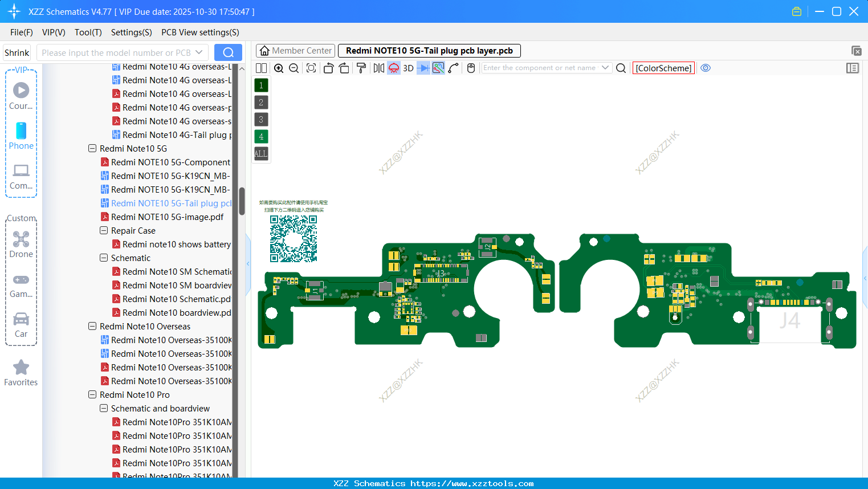This screenshot has width=868, height=489.
Task: Open Redmi Note10 4G-Tail plug file
Action: (172, 135)
